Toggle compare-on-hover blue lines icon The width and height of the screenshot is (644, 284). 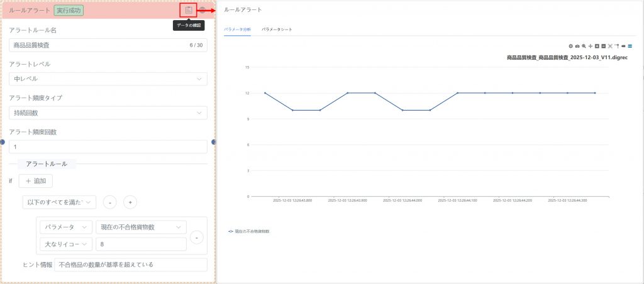[x=630, y=46]
